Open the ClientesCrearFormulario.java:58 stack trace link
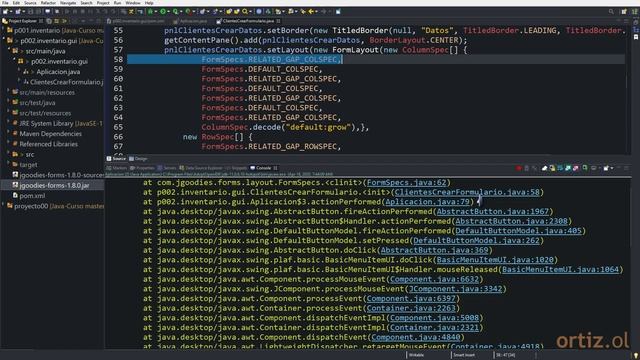This screenshot has height=360, width=640. click(x=467, y=192)
